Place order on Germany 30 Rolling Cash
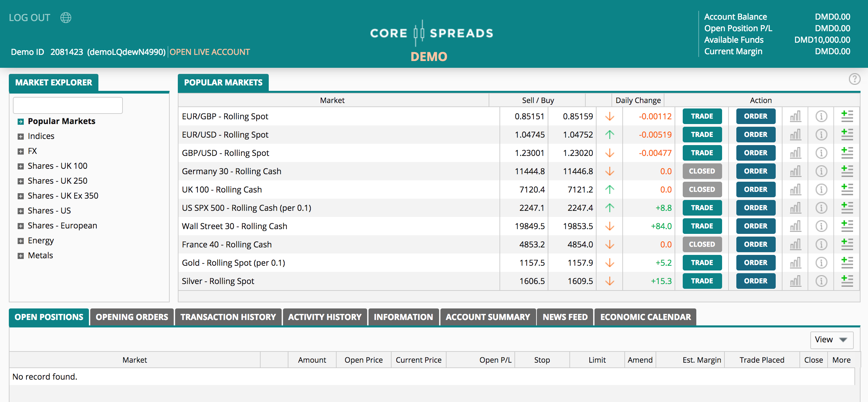This screenshot has height=402, width=868. coord(756,171)
